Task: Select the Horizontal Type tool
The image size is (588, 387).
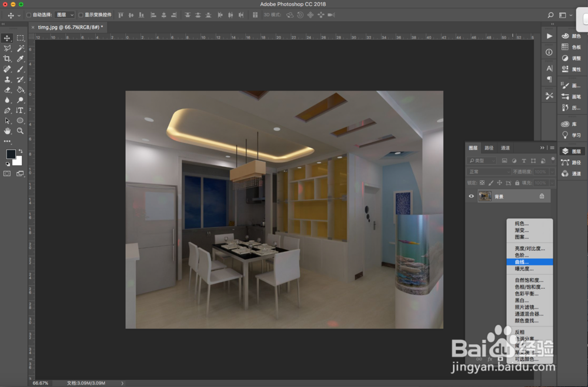Action: point(20,110)
